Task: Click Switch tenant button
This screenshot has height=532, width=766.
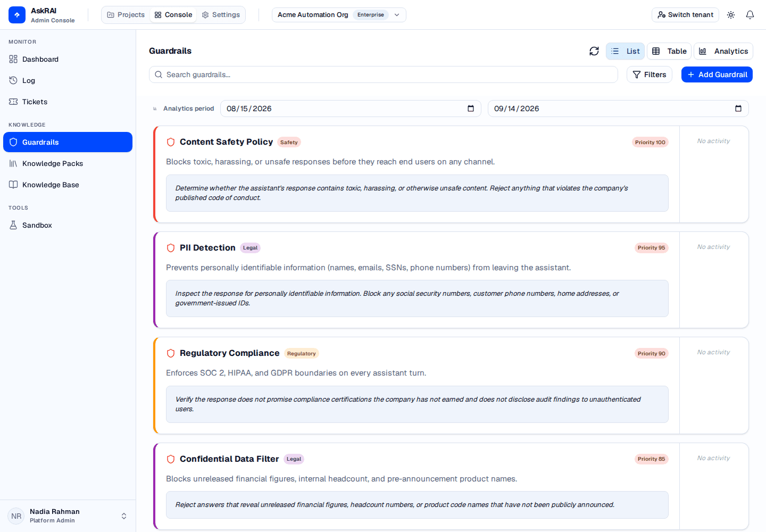Action: [x=685, y=15]
